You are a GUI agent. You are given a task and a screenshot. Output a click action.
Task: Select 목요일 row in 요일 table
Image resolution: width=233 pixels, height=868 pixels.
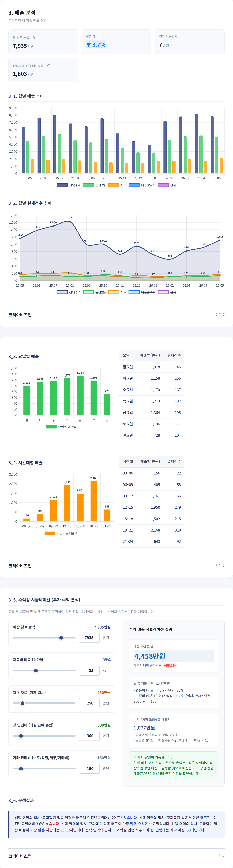[x=152, y=401]
